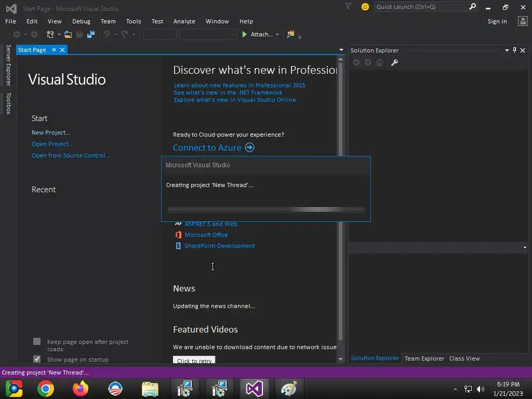Expand the Attach button dropdown arrow
This screenshot has width=532, height=399.
coord(277,34)
